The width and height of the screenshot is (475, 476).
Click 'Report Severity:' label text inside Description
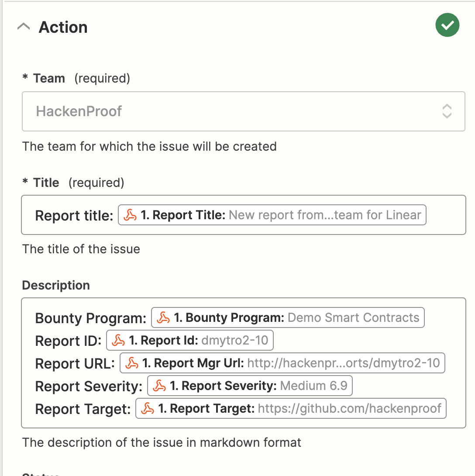(x=89, y=386)
